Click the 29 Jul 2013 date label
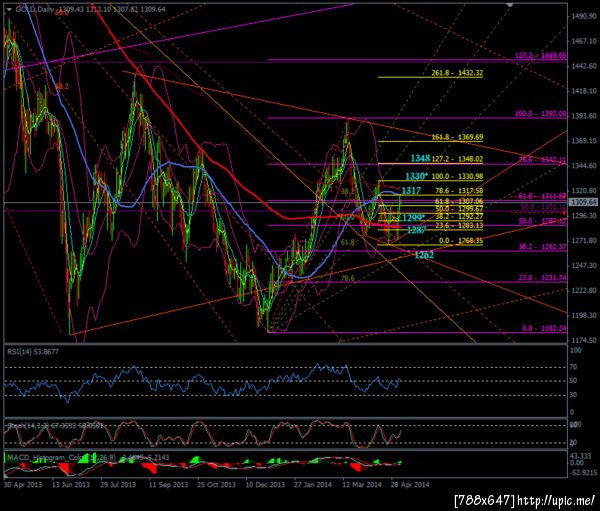The height and width of the screenshot is (511, 600). tap(118, 485)
